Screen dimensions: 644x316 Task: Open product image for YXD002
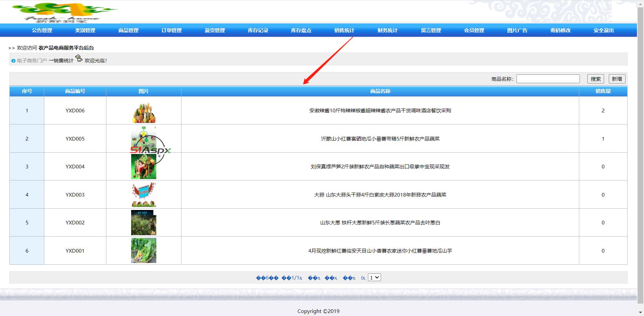tap(144, 223)
